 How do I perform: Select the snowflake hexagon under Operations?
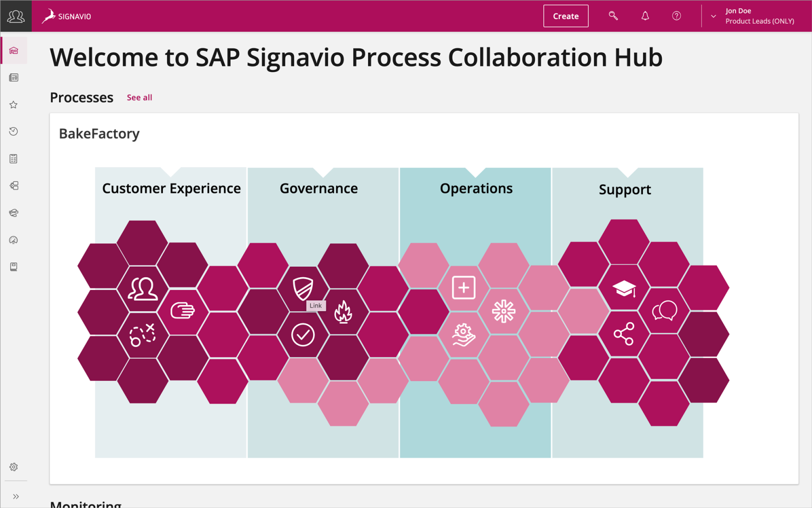click(504, 312)
